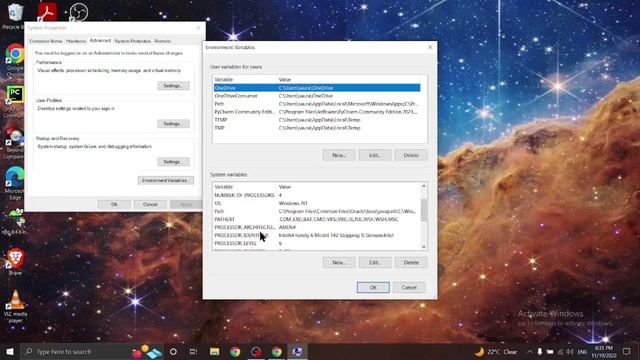Click Cancel in the Environment Variables dialog
This screenshot has height=360, width=640.
[x=409, y=287]
